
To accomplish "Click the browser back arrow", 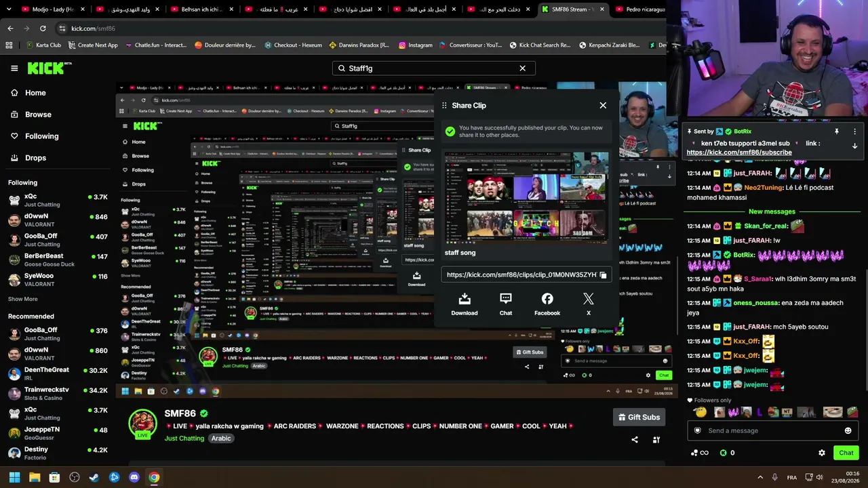I will pos(10,28).
